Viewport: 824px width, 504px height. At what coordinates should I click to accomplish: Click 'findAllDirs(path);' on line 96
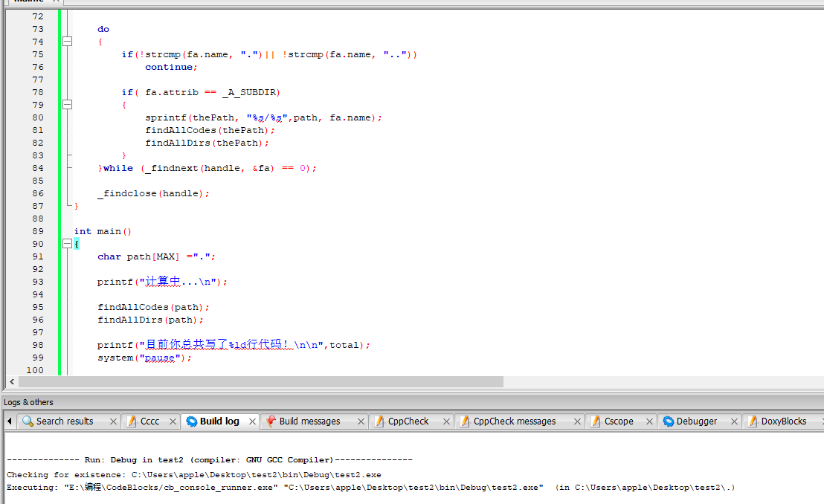[x=150, y=320]
